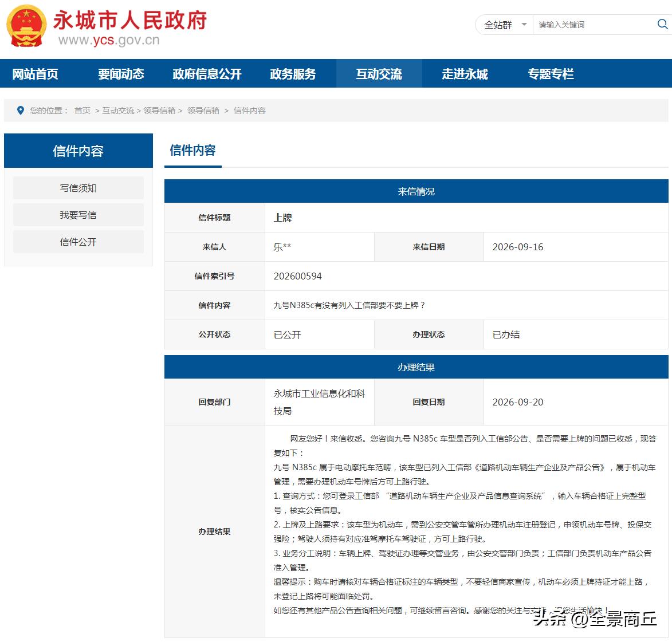Open the 要闻动态 menu item

coord(121,74)
